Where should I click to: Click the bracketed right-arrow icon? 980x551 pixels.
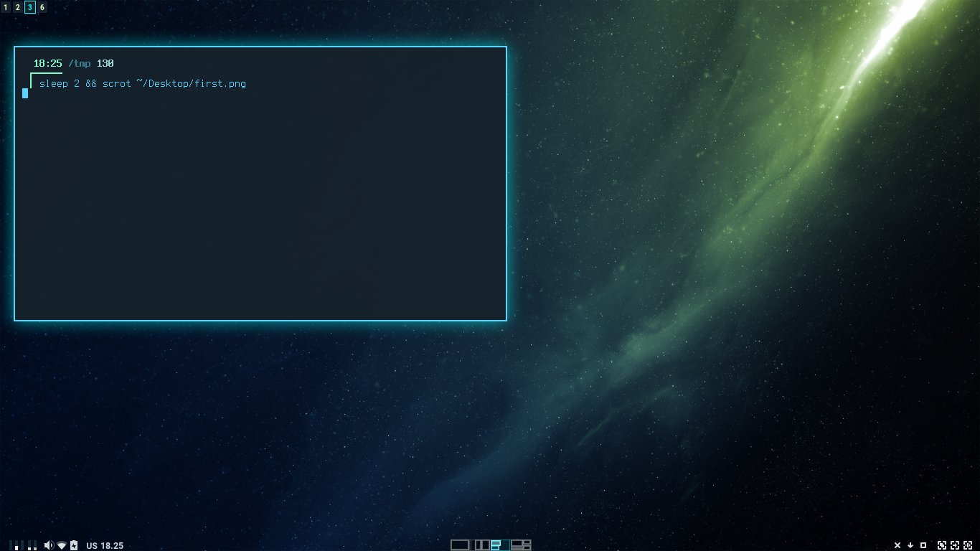tap(955, 545)
